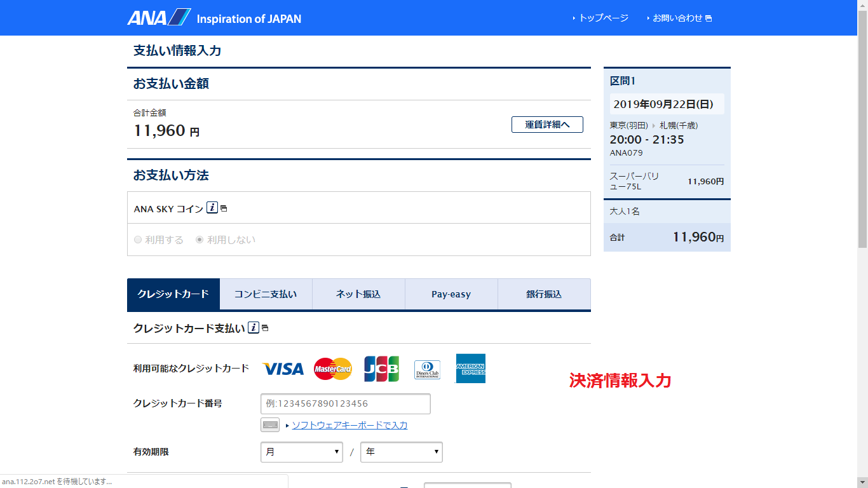Open クレジットカード支払い info icon
This screenshot has width=868, height=488.
[x=254, y=328]
